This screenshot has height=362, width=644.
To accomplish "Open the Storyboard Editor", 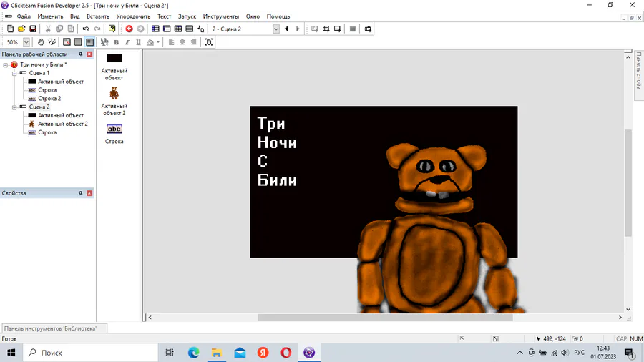I will pyautogui.click(x=155, y=29).
